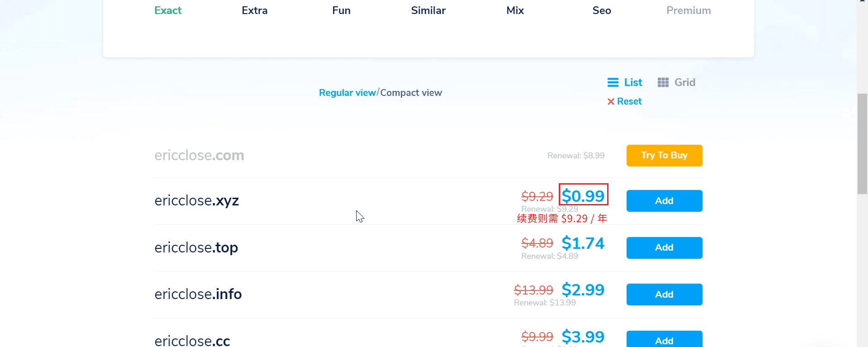
Task: Click the struck-through $9.29 price
Action: (x=537, y=196)
